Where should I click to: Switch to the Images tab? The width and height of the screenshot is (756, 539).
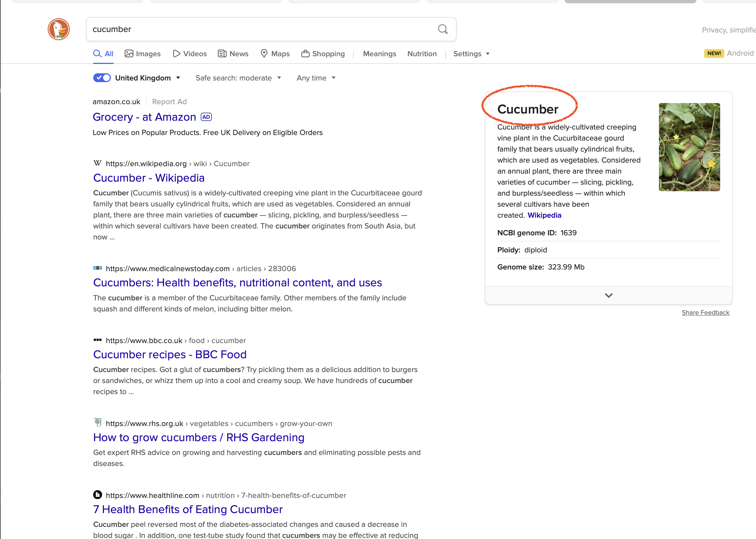click(x=143, y=54)
